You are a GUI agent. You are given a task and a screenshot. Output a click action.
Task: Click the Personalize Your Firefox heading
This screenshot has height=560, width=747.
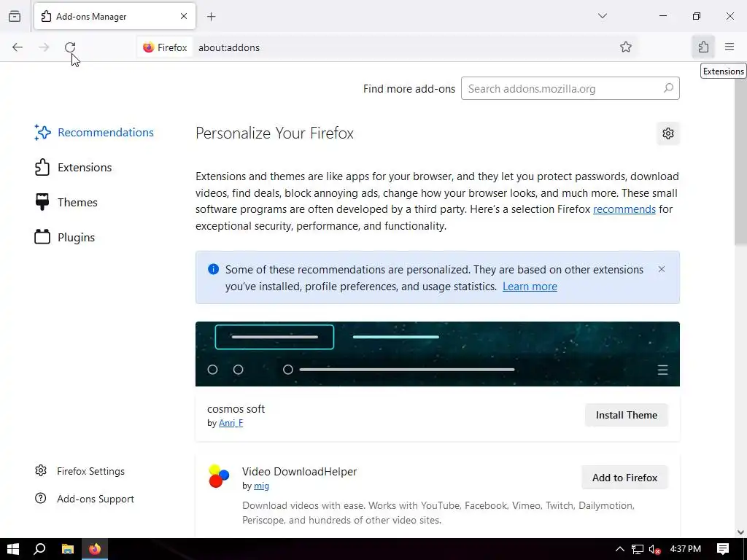click(274, 133)
